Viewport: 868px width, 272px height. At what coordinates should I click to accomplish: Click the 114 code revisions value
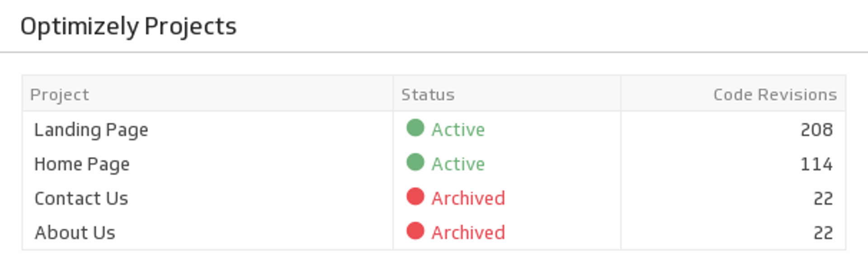816,164
